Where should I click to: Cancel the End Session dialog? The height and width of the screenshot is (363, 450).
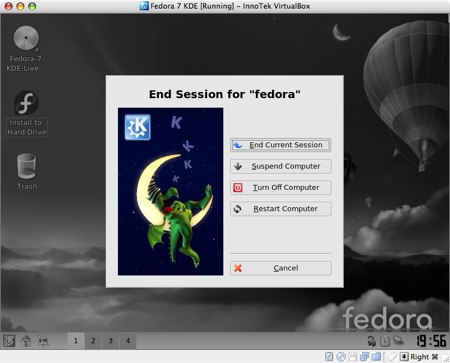pos(280,268)
